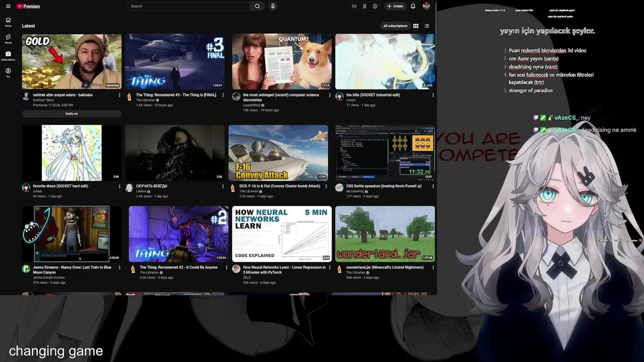Switch subscriptions feed to grid view
The width and height of the screenshot is (644, 362).
point(416,26)
